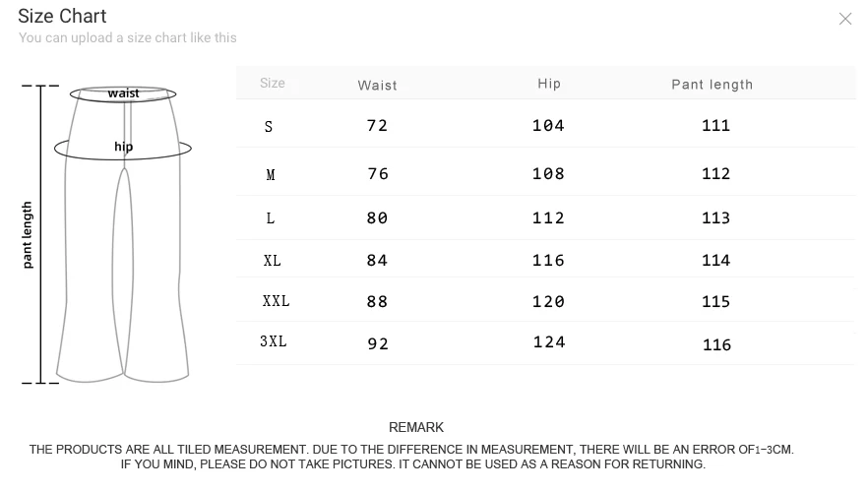
Task: Select the 3XL size row label
Action: pyautogui.click(x=274, y=341)
